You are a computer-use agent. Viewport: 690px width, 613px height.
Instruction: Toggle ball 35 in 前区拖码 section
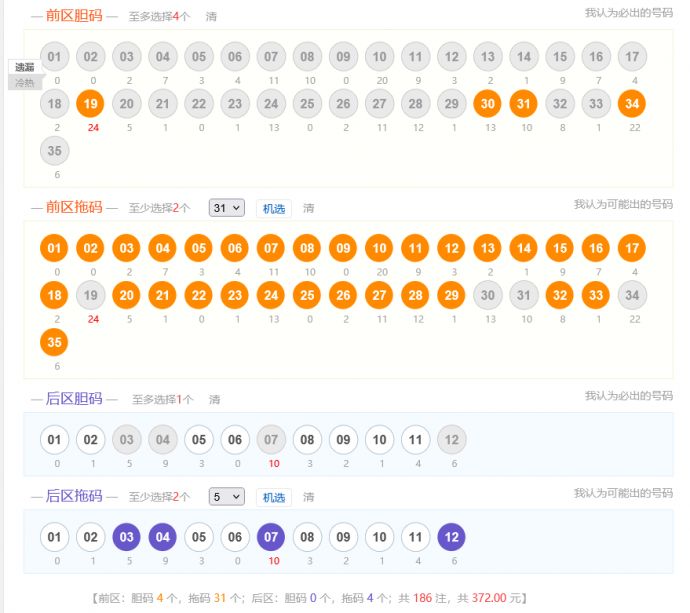[x=55, y=342]
